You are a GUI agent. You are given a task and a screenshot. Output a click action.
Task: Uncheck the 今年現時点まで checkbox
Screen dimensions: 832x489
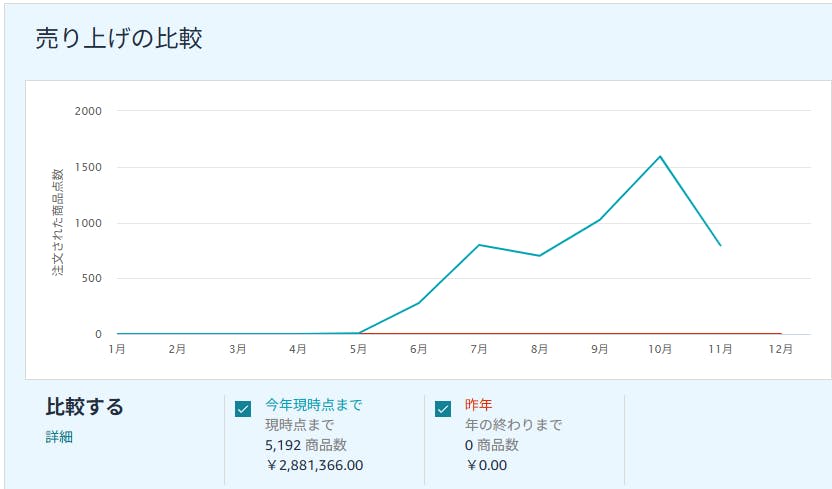click(x=243, y=409)
